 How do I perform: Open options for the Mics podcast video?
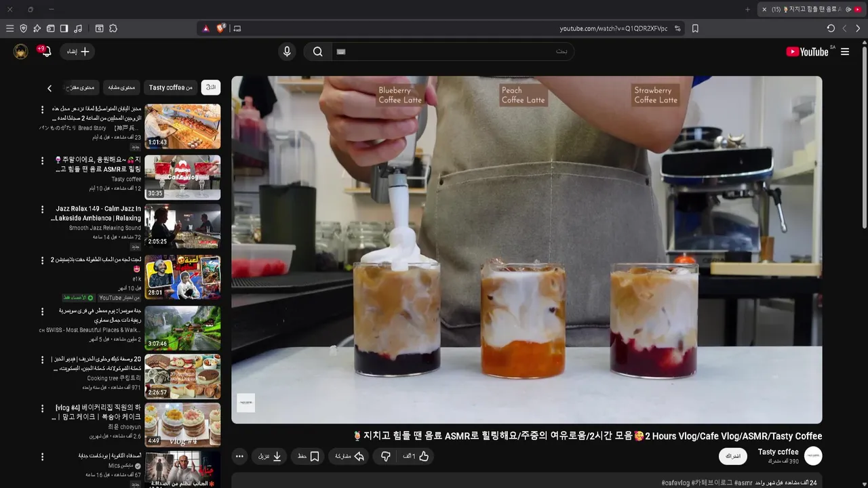pos(42,456)
